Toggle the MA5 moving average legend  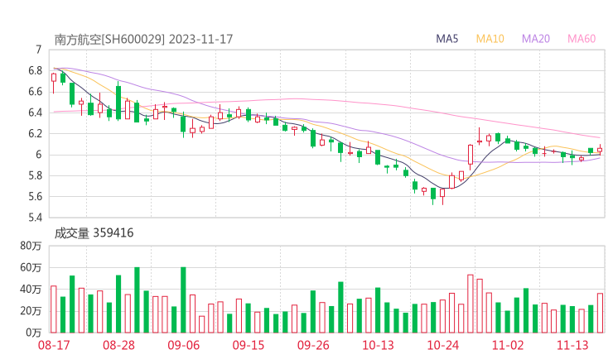(x=447, y=39)
